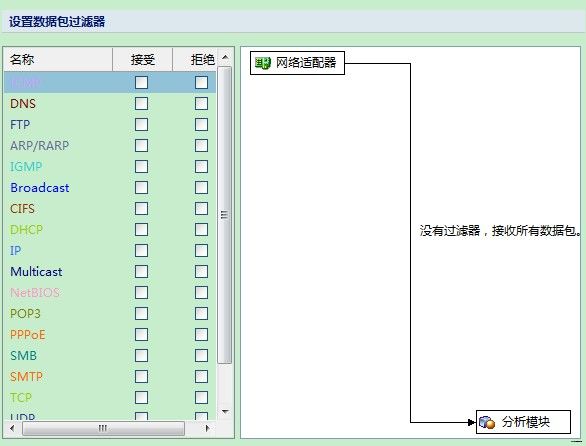Viewport: 586px width, 446px height.
Task: Click the 拒绝 column header
Action: pos(195,59)
